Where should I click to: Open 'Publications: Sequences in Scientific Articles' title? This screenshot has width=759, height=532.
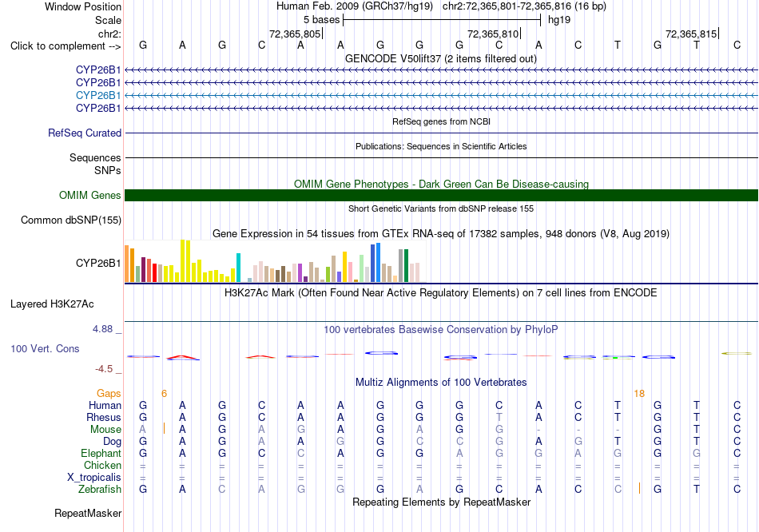click(x=441, y=146)
